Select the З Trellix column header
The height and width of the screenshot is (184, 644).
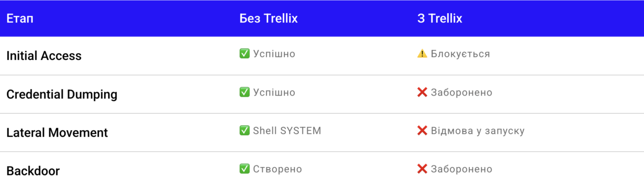coord(440,19)
